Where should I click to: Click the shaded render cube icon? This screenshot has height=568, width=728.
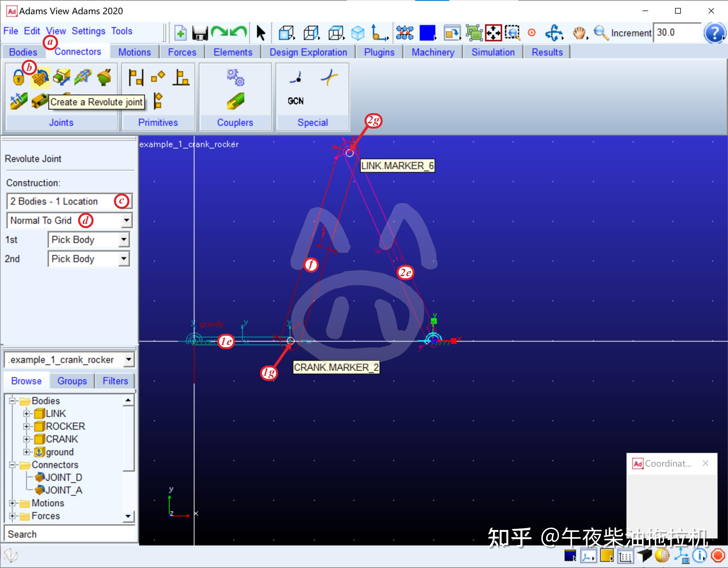tap(358, 33)
